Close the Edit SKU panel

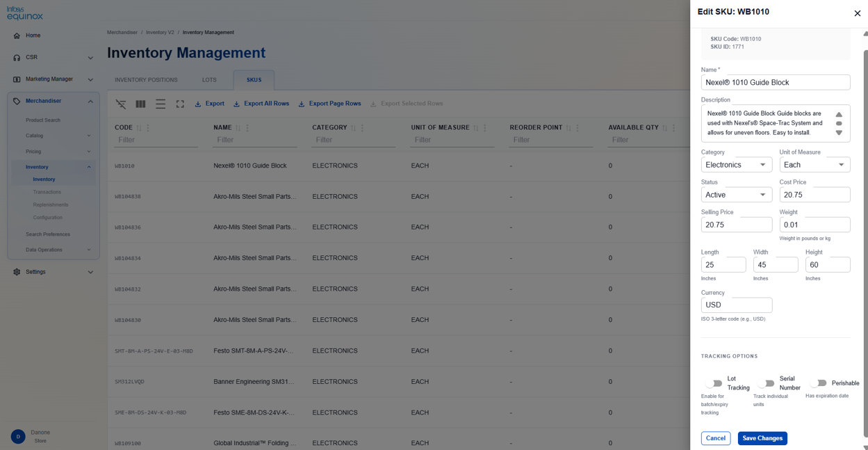pyautogui.click(x=857, y=13)
